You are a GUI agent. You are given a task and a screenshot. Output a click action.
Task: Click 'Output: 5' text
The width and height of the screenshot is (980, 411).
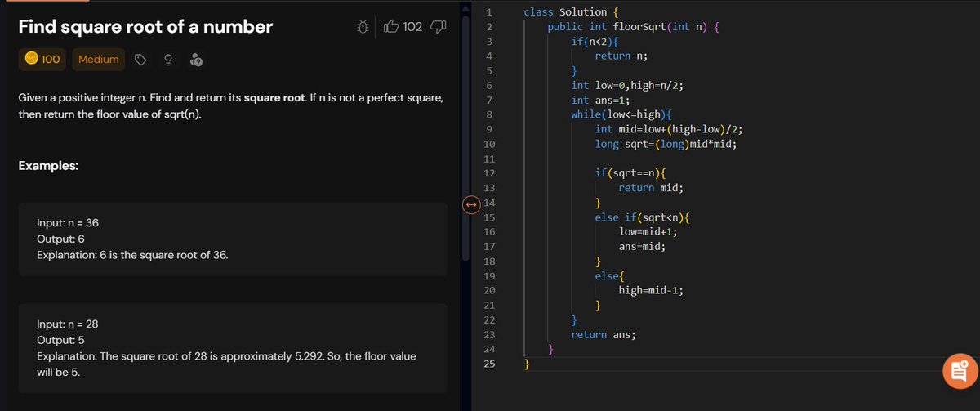coord(60,340)
